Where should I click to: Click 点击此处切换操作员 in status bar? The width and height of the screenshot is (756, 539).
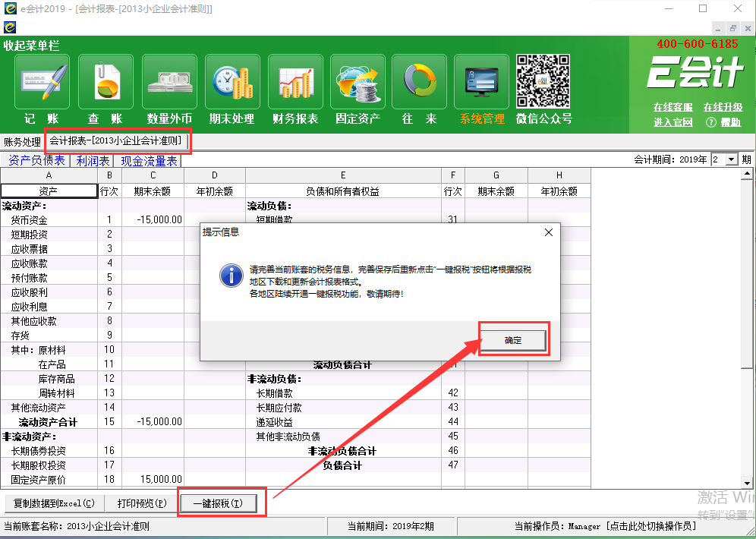click(651, 526)
